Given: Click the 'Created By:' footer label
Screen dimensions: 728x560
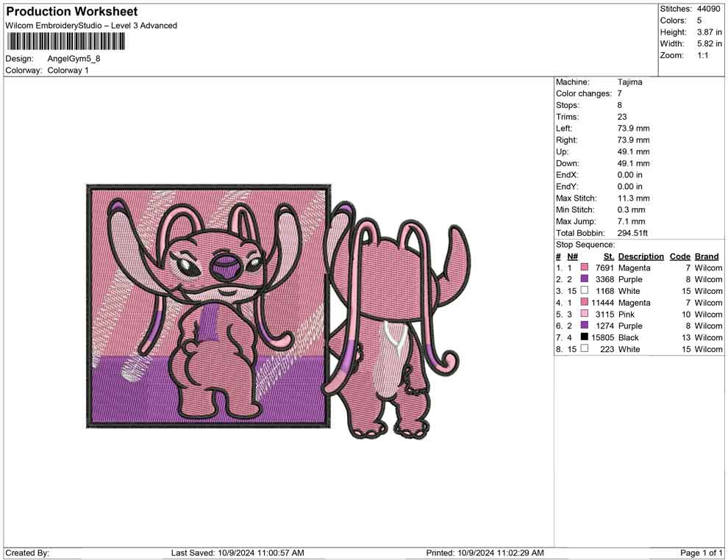Looking at the screenshot, I should point(27,553).
